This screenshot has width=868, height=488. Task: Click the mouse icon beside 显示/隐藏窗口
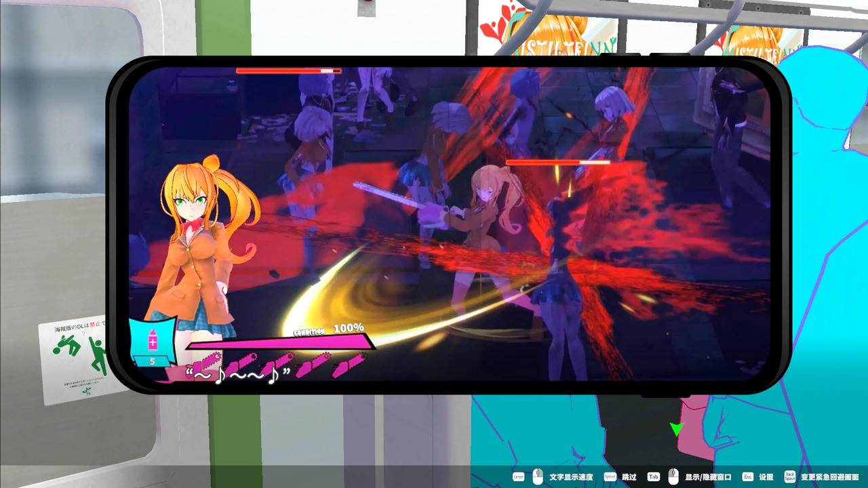click(x=673, y=478)
